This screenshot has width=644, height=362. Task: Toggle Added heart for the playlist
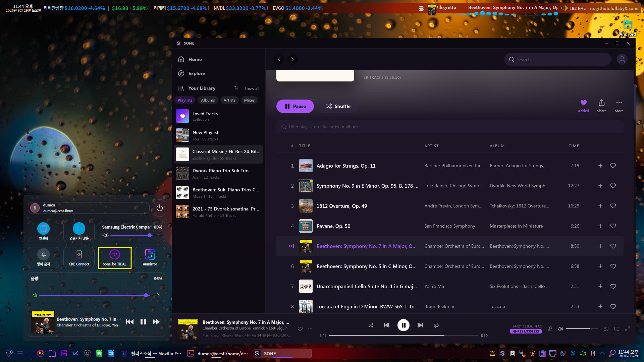[584, 106]
